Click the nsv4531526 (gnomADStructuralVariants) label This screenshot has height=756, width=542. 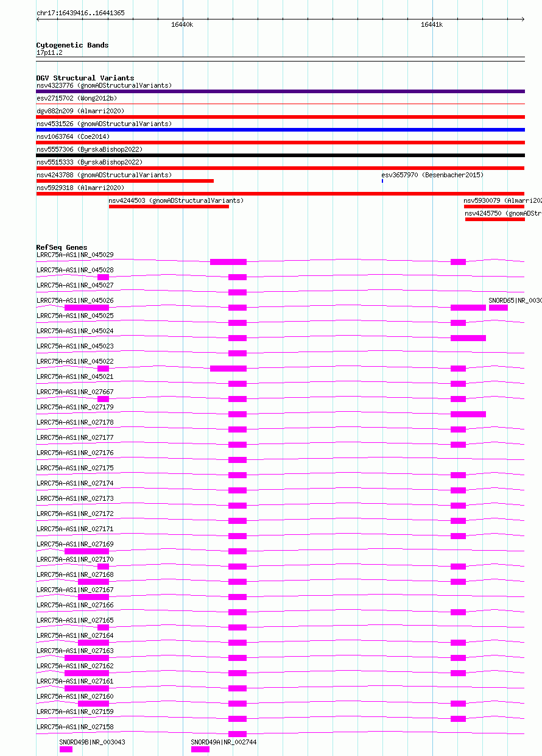[104, 124]
